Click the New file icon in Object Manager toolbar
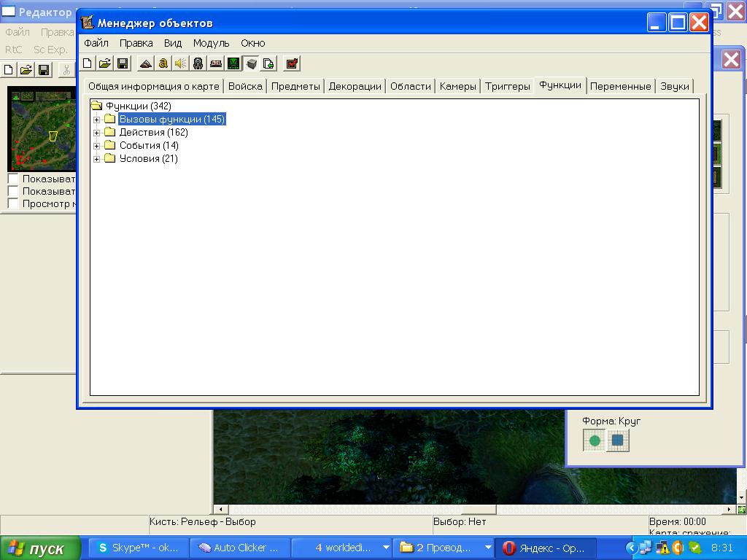This screenshot has width=747, height=560. pos(88,63)
